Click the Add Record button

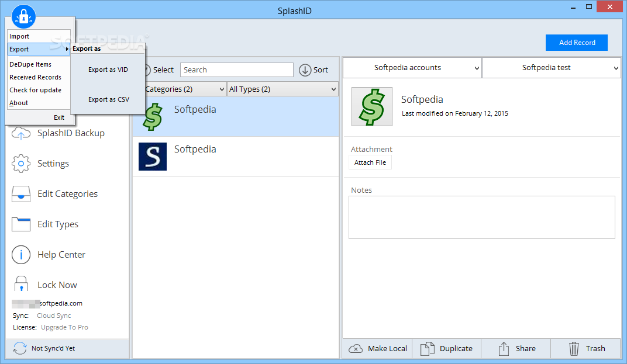577,42
